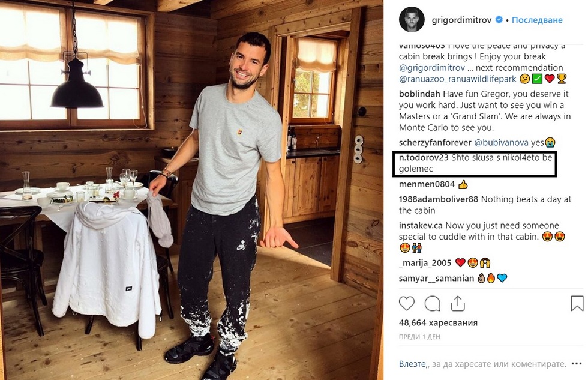Screen dimensions: 588x380
Task: Click the Влезте login link
Action: (x=413, y=364)
